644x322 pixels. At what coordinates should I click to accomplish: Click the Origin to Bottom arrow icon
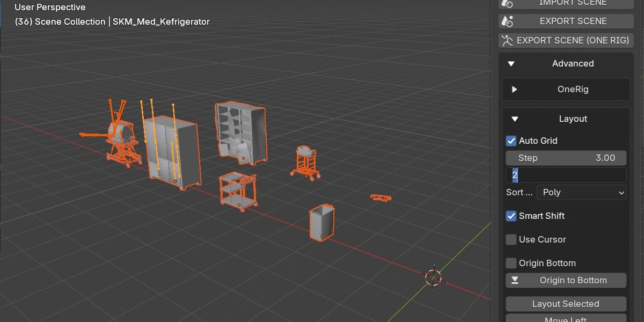515,280
